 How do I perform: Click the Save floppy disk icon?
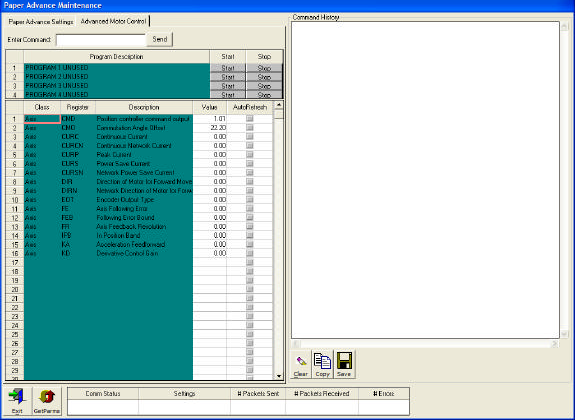tap(344, 361)
